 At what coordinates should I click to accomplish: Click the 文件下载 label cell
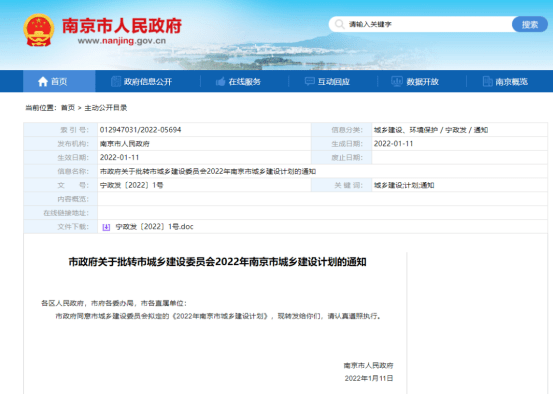(61, 227)
